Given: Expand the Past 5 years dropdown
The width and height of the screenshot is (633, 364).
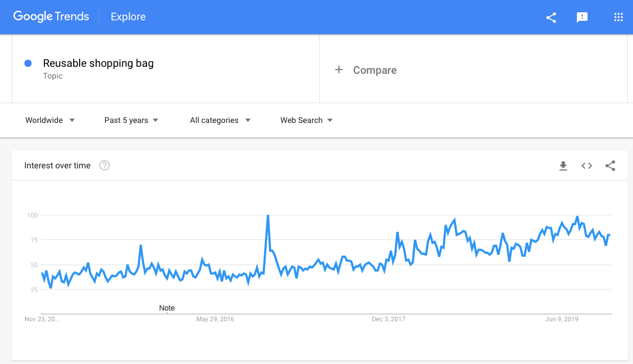Looking at the screenshot, I should click(131, 120).
